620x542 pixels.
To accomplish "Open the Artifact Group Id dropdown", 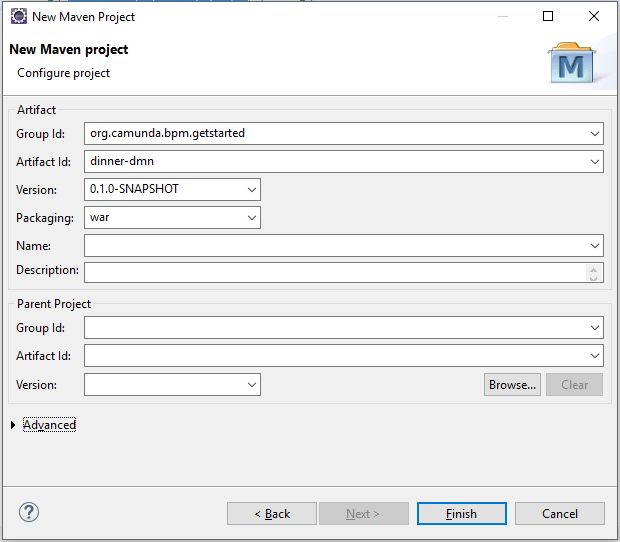I will [595, 133].
